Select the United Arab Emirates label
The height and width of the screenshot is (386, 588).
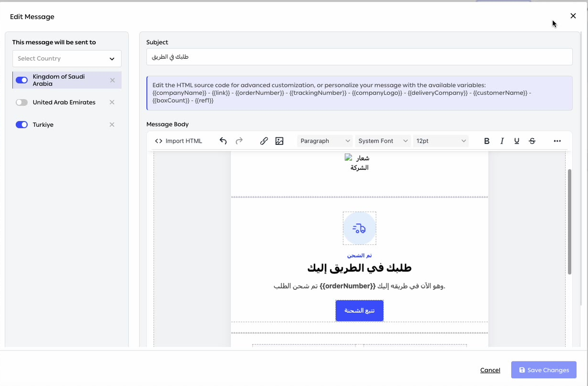tap(64, 102)
